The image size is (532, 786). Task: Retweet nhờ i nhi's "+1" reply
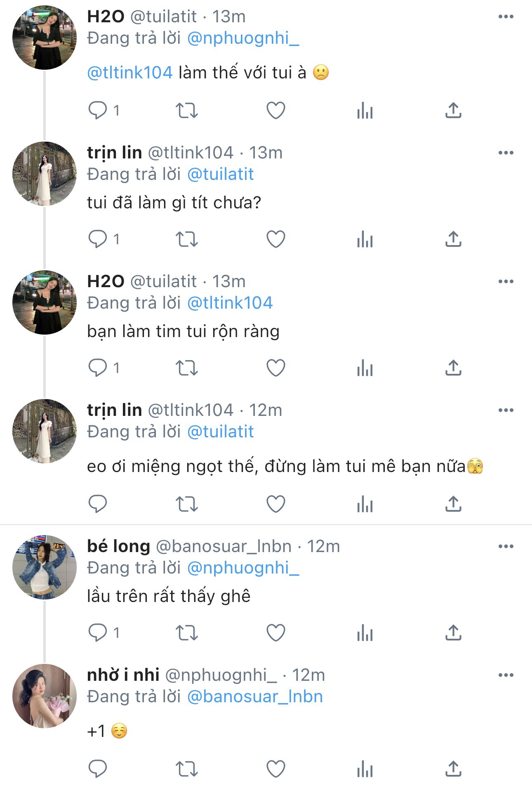point(187,769)
